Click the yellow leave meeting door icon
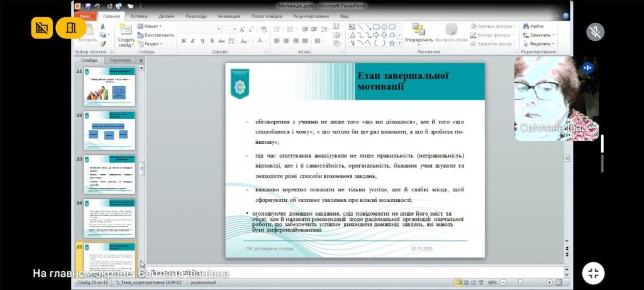The width and height of the screenshot is (644, 290). (70, 28)
